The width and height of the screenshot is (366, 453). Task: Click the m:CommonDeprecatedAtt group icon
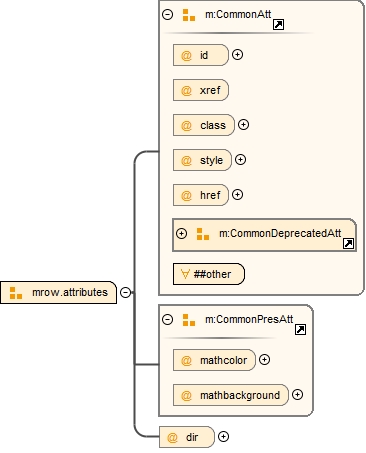click(203, 234)
